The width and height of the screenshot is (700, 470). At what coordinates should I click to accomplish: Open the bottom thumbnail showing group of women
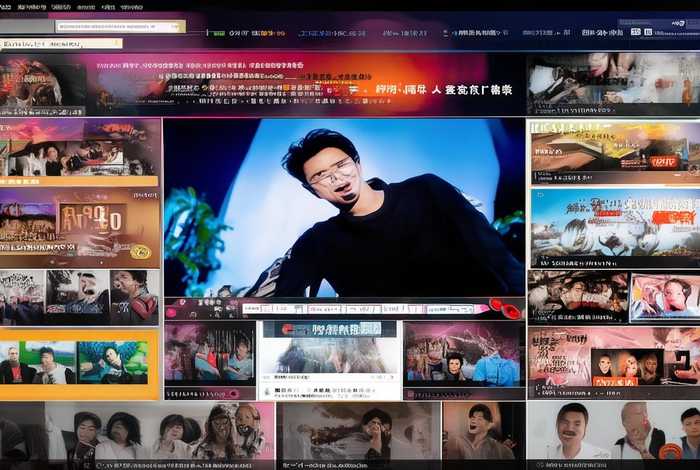(x=137, y=435)
